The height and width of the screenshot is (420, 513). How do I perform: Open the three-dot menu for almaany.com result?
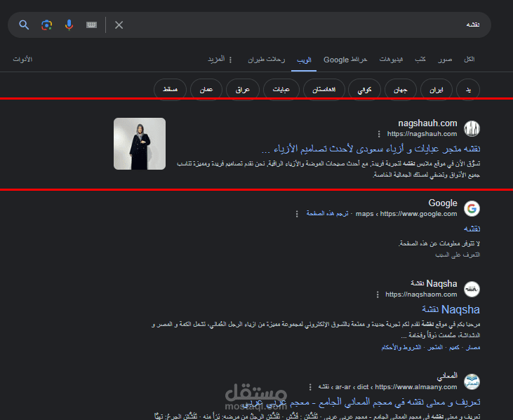[x=310, y=387]
